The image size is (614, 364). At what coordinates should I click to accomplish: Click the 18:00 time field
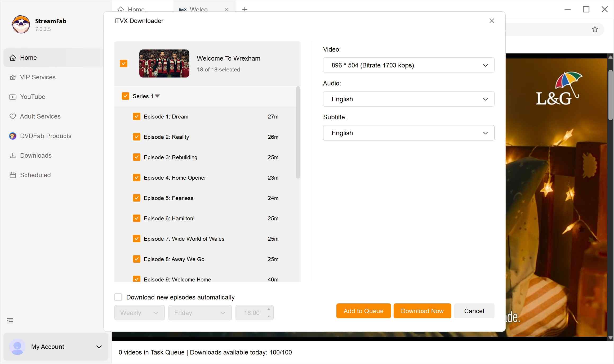tap(254, 313)
